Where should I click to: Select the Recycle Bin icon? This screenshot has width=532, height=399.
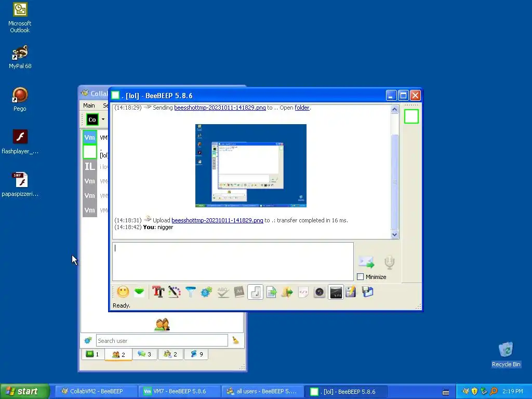(506, 354)
